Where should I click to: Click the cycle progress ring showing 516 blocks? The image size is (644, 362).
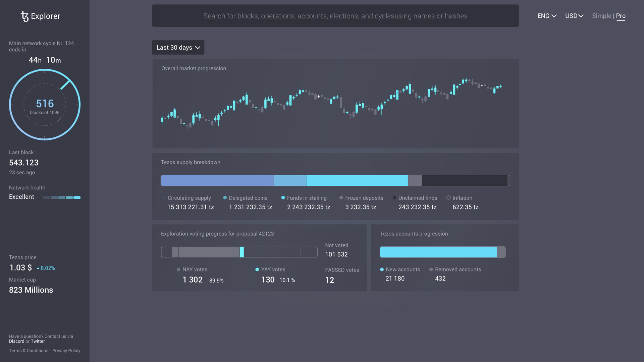tap(45, 105)
